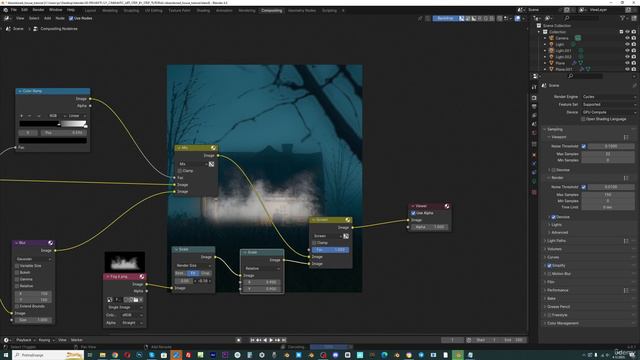Collapse the Sampling panel
This screenshot has height=360, width=640.
[x=555, y=129]
